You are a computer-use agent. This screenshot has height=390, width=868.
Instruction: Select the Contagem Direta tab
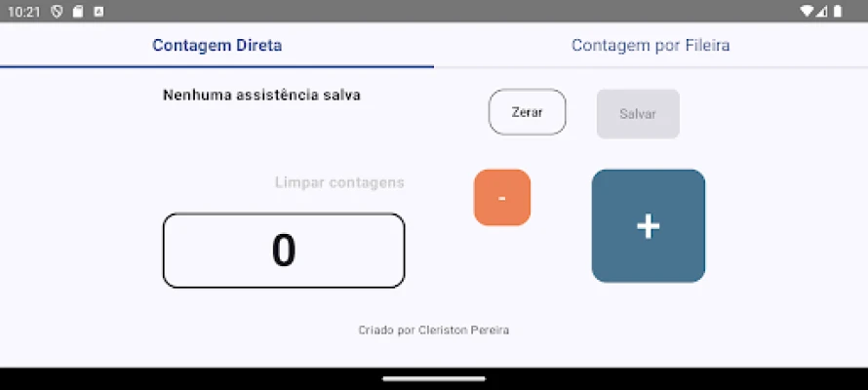tap(217, 46)
